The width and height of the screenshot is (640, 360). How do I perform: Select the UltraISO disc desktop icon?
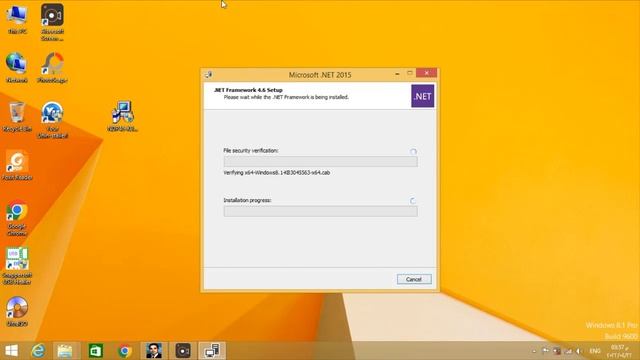click(x=17, y=311)
